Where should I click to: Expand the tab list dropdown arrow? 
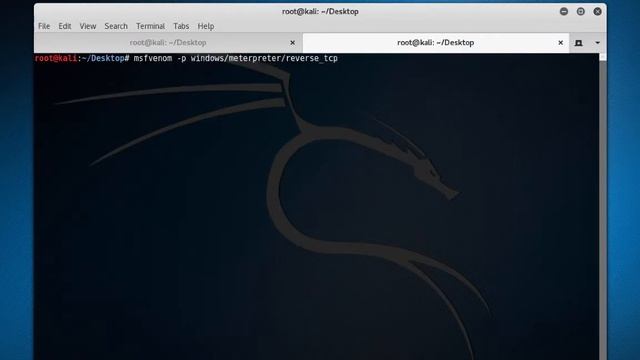tap(598, 43)
